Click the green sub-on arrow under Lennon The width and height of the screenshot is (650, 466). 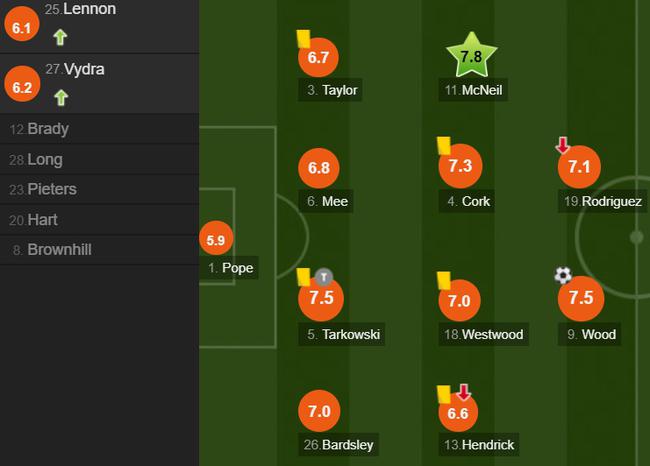[61, 37]
